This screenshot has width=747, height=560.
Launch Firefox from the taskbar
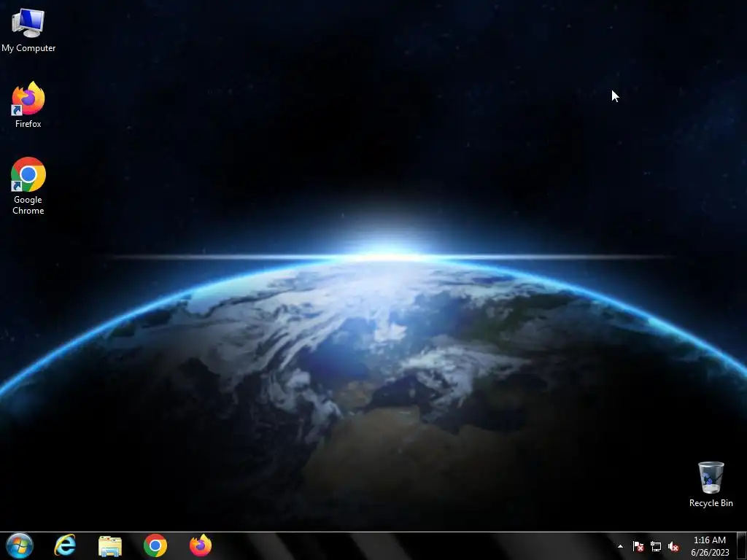pyautogui.click(x=201, y=545)
